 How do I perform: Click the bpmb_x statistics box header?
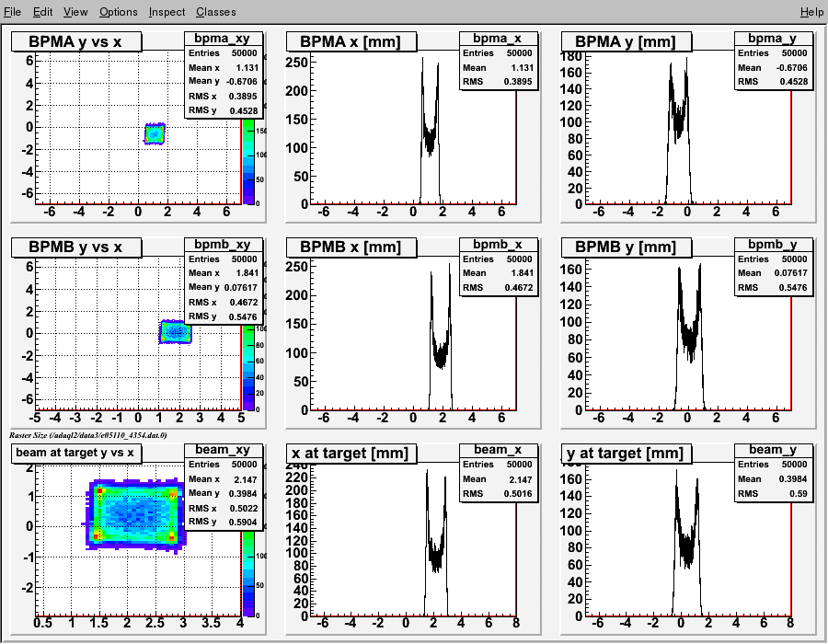[499, 245]
